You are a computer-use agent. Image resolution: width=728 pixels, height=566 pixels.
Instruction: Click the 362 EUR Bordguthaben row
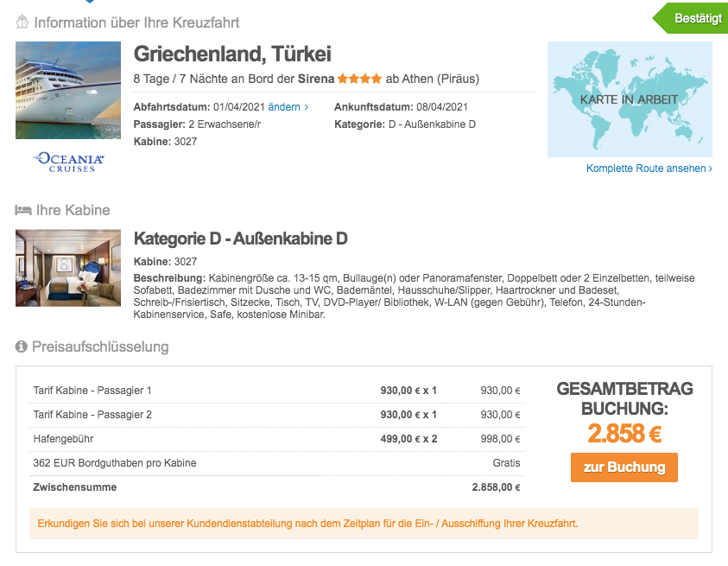pos(276,463)
